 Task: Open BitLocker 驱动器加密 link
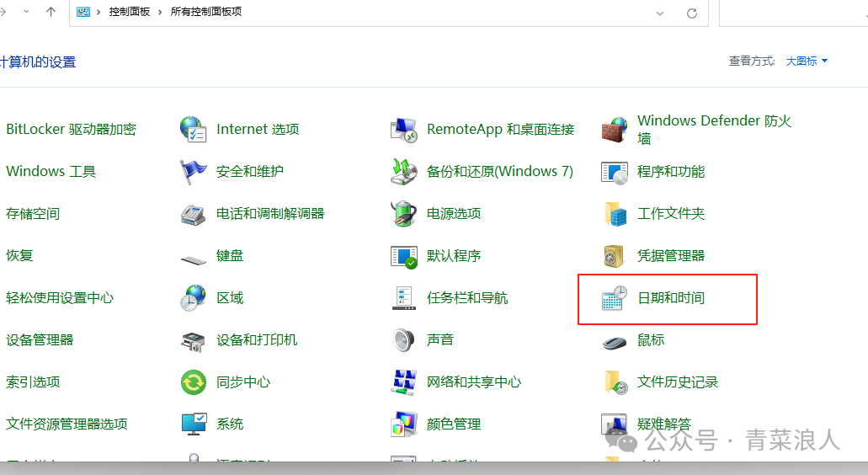(x=71, y=130)
